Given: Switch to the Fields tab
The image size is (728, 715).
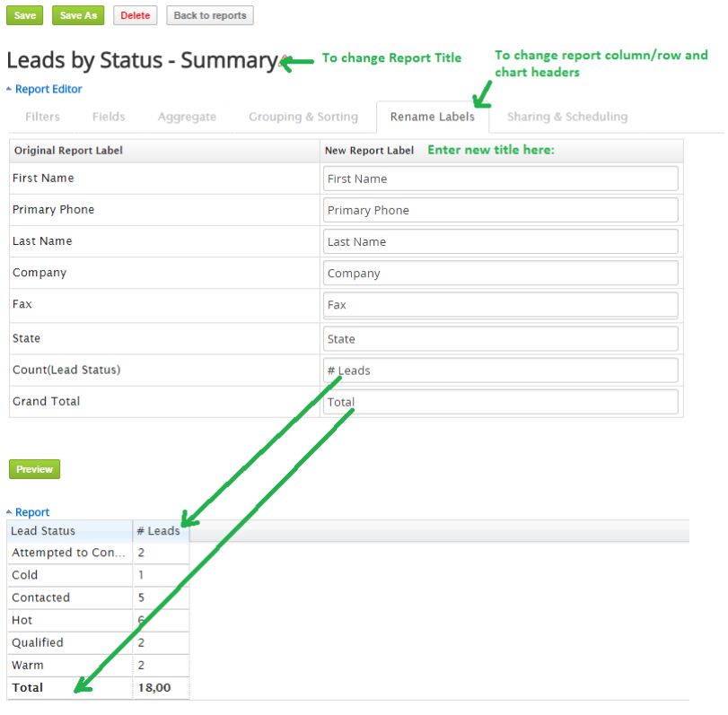Looking at the screenshot, I should coord(109,117).
